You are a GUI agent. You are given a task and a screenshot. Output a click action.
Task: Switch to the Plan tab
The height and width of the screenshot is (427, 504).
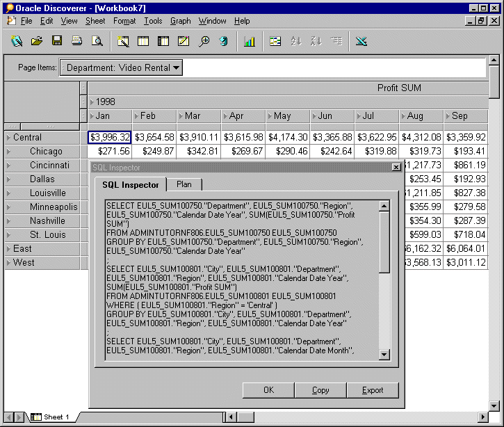184,184
